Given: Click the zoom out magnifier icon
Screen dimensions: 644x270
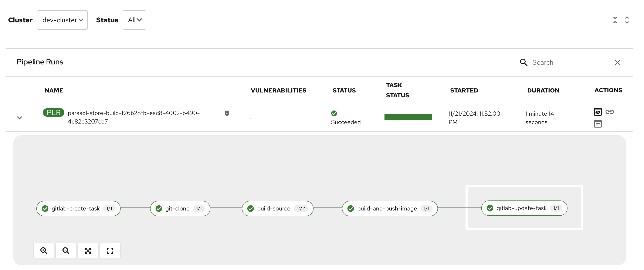Looking at the screenshot, I should pyautogui.click(x=66, y=250).
